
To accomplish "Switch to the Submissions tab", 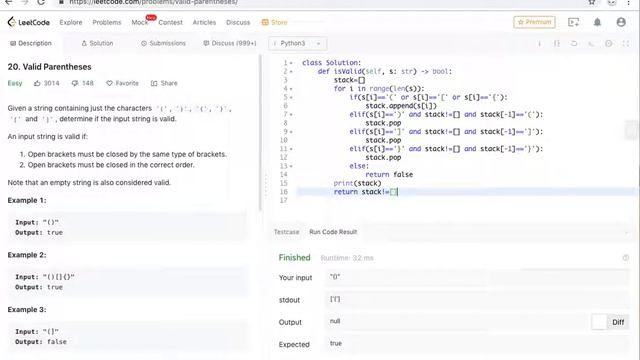I will pos(163,43).
